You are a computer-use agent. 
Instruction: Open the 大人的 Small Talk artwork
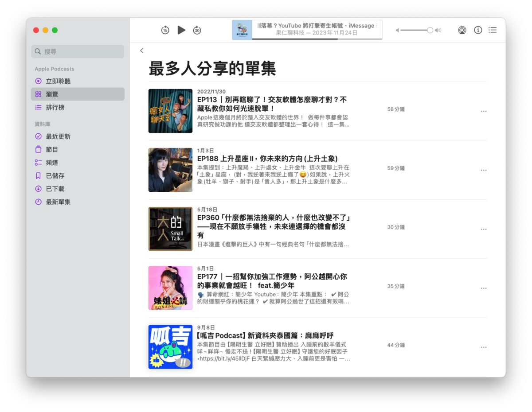click(x=170, y=229)
